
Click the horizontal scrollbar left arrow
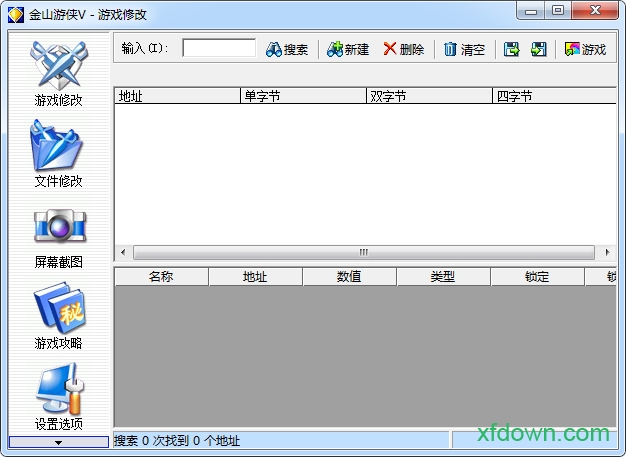123,252
